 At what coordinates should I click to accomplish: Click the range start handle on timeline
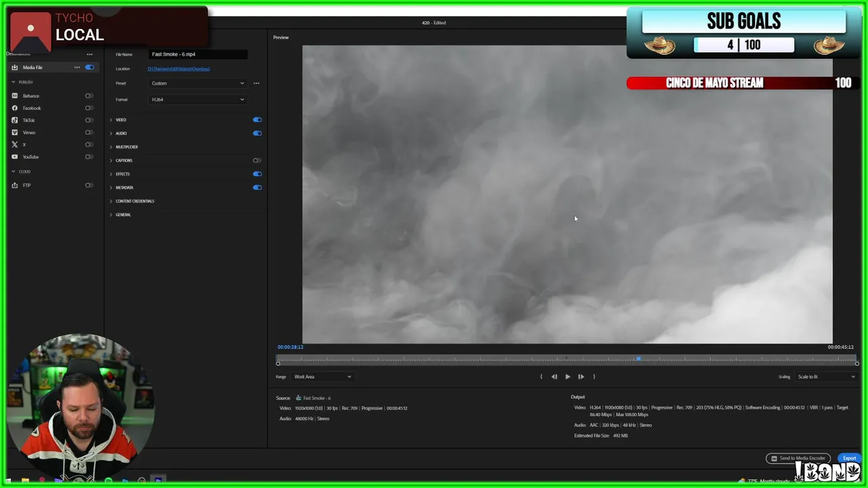(x=278, y=364)
